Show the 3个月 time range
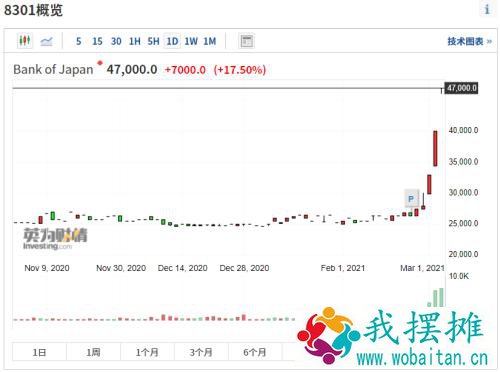This screenshot has width=500, height=372. point(201,352)
